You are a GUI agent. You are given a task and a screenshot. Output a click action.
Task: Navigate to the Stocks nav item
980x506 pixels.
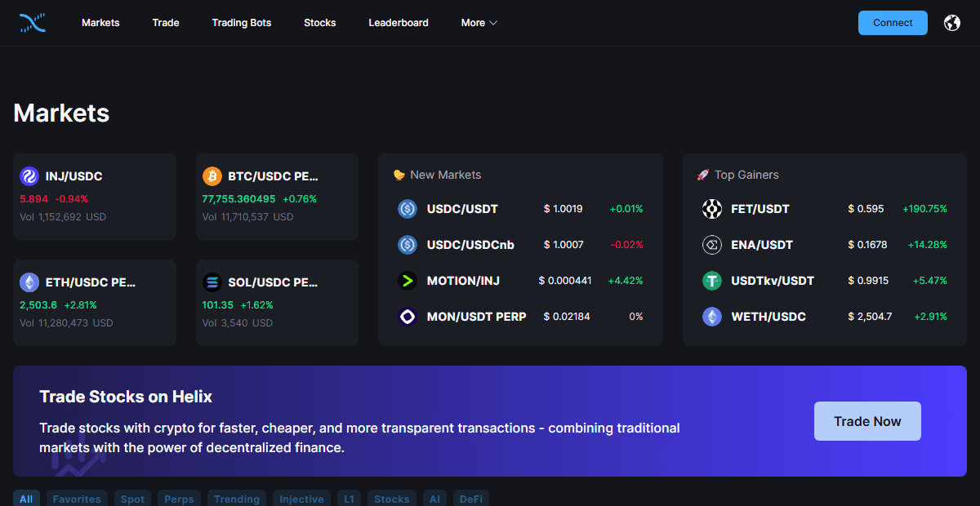[320, 23]
